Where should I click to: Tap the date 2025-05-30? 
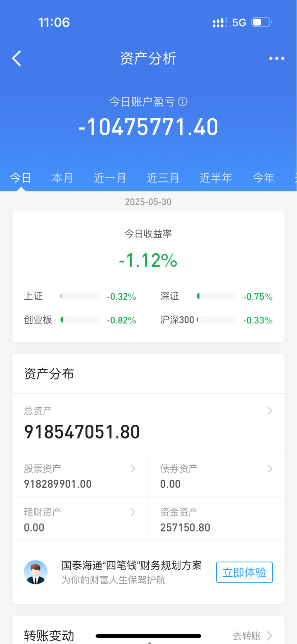point(148,202)
